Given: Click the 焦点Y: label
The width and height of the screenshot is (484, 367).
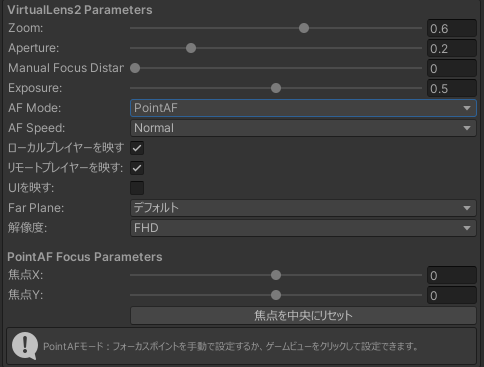Looking at the screenshot, I should (x=25, y=295).
